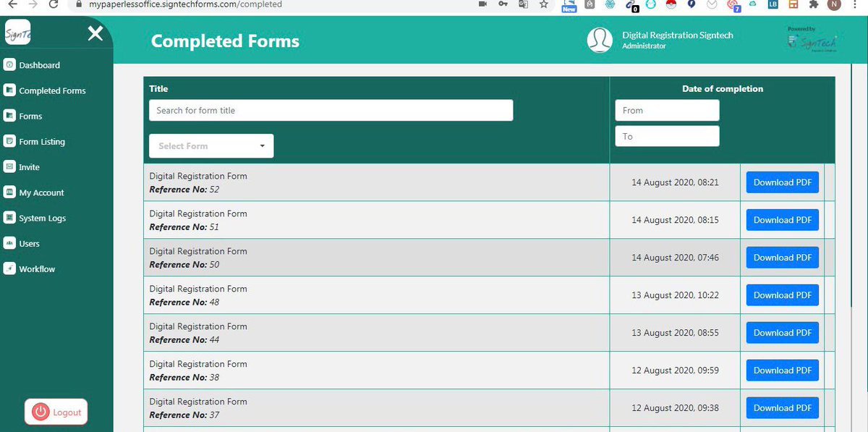Click the Logout button

coord(56,412)
